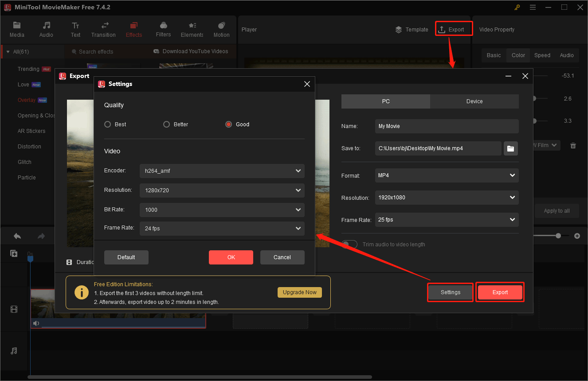This screenshot has width=588, height=381.
Task: Open the Elements tab
Action: pos(192,30)
